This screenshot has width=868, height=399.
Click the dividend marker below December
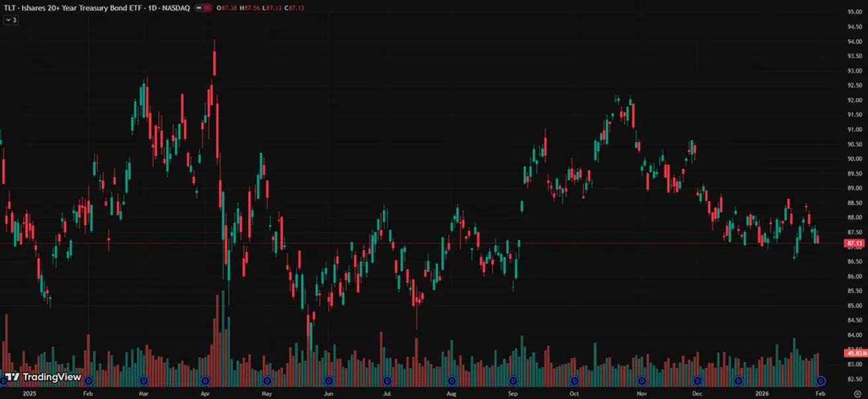(x=697, y=380)
